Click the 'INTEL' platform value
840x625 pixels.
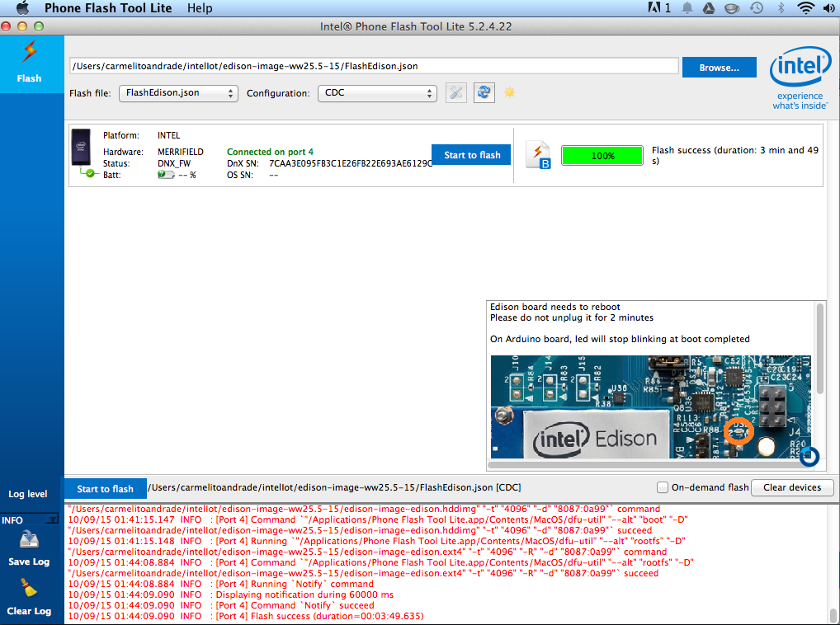pyautogui.click(x=169, y=135)
